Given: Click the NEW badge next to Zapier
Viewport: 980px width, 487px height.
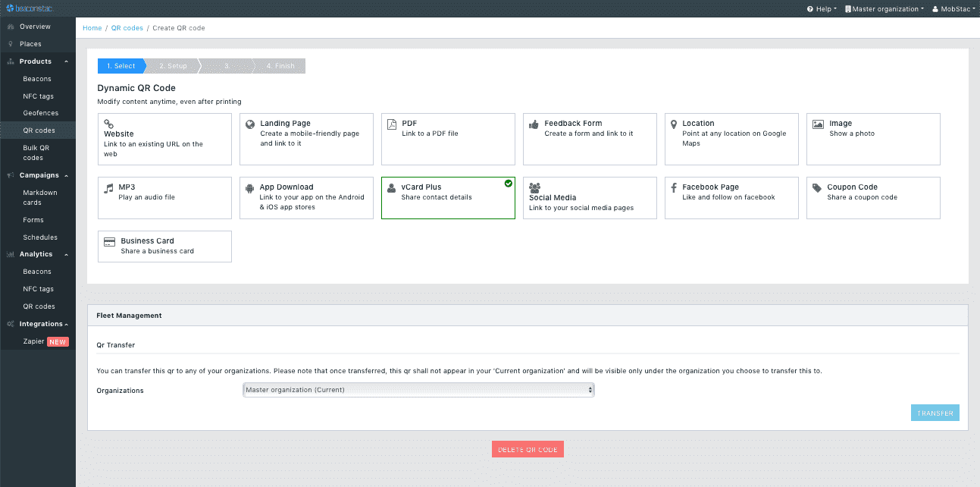Looking at the screenshot, I should (x=58, y=342).
